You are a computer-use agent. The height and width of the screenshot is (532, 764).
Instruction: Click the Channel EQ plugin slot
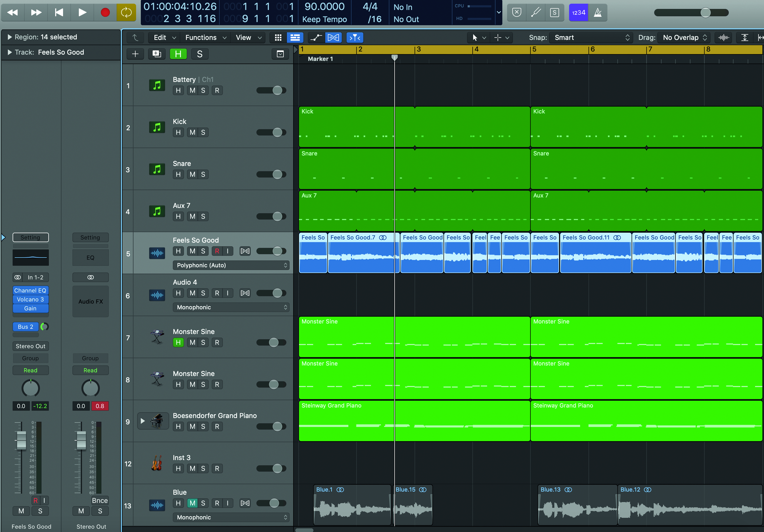click(x=30, y=290)
